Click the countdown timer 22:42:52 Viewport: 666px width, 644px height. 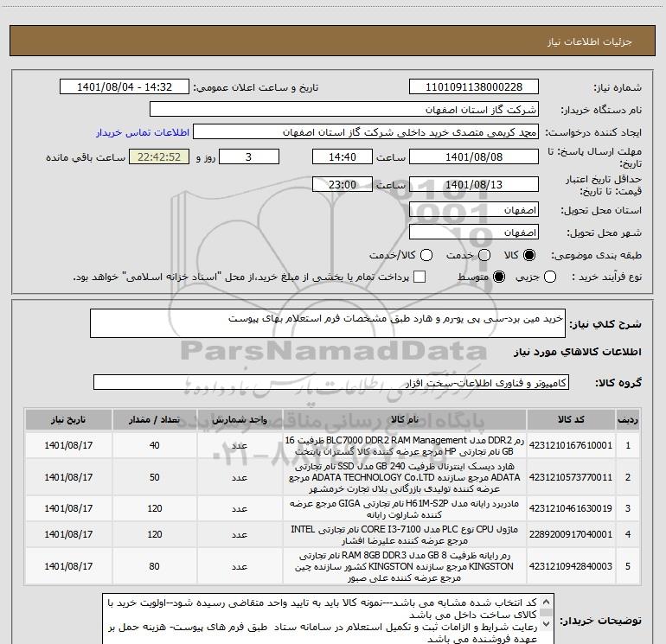click(159, 157)
